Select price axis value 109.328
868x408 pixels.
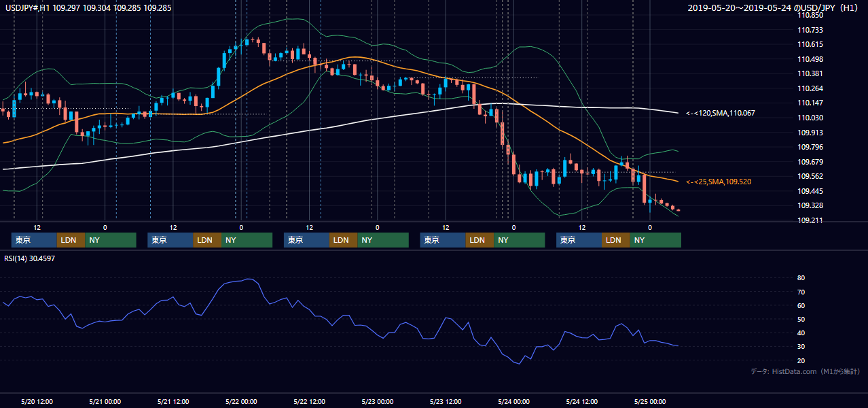click(810, 205)
